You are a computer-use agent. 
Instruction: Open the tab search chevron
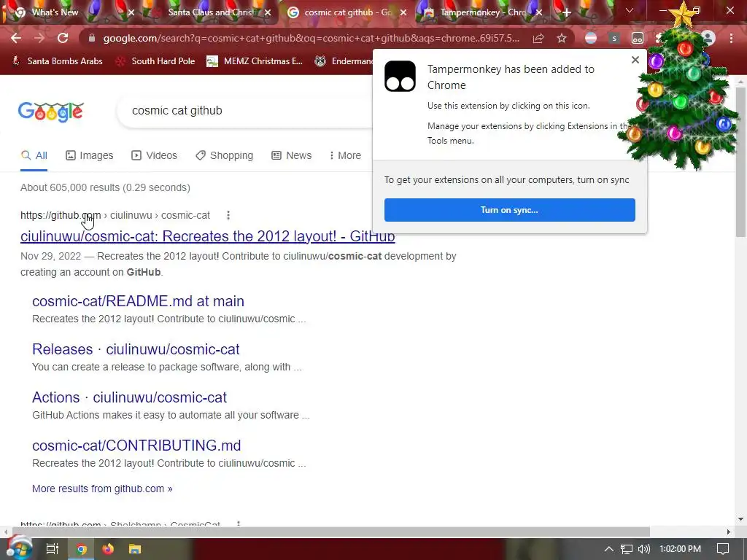[x=630, y=10]
